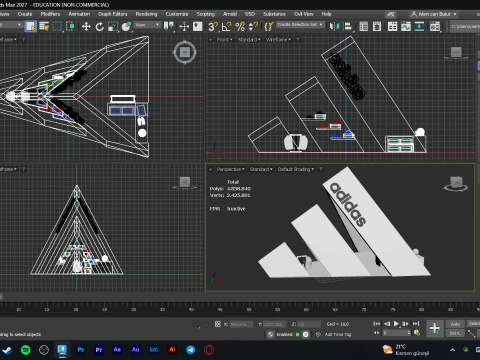Viewport: 480px width, 360px height.
Task: Open Edit Named Selection Sets
Action: [269, 26]
